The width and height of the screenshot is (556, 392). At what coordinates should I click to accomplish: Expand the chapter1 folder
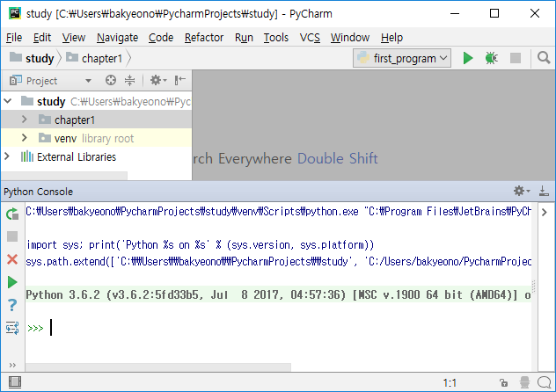24,120
